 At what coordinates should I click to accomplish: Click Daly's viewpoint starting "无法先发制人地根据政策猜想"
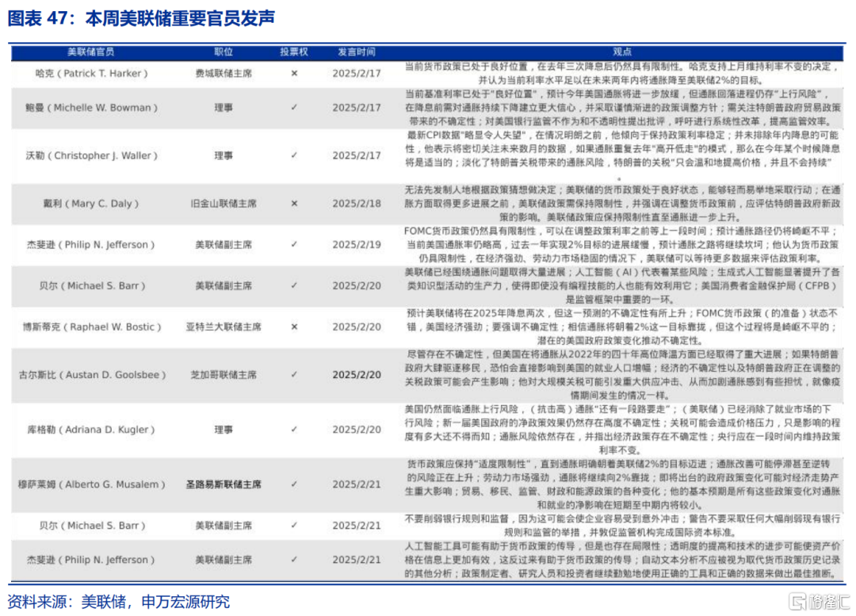(x=622, y=204)
